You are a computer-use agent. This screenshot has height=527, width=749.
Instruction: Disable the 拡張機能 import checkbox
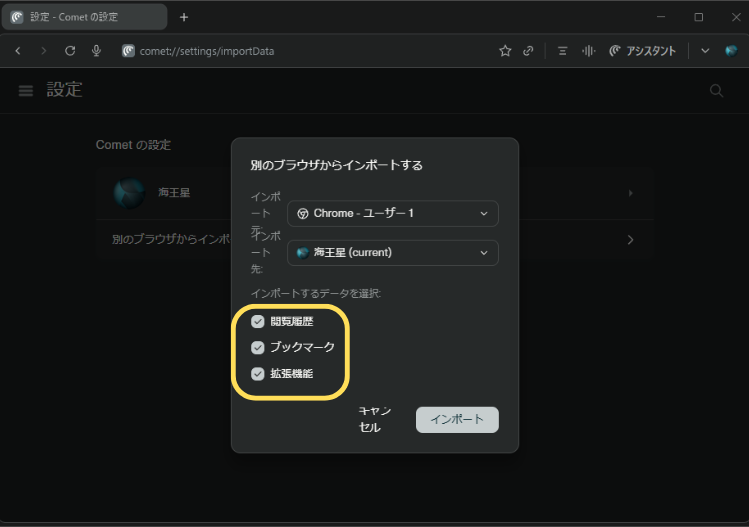pyautogui.click(x=258, y=374)
